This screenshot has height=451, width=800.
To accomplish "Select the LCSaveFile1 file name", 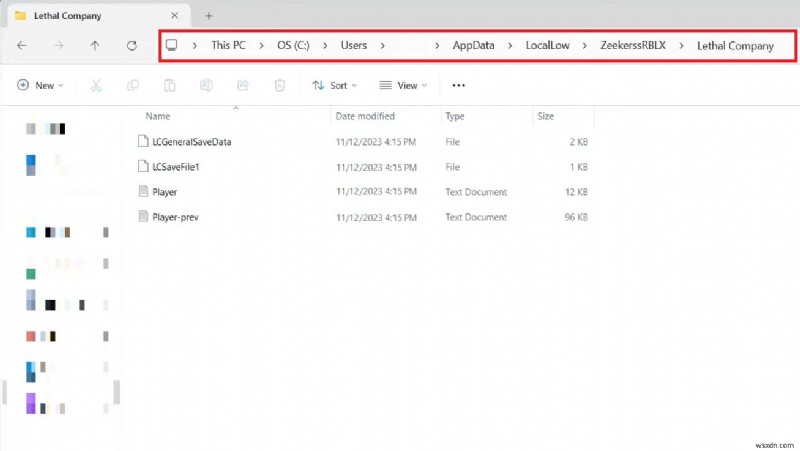I will click(176, 167).
